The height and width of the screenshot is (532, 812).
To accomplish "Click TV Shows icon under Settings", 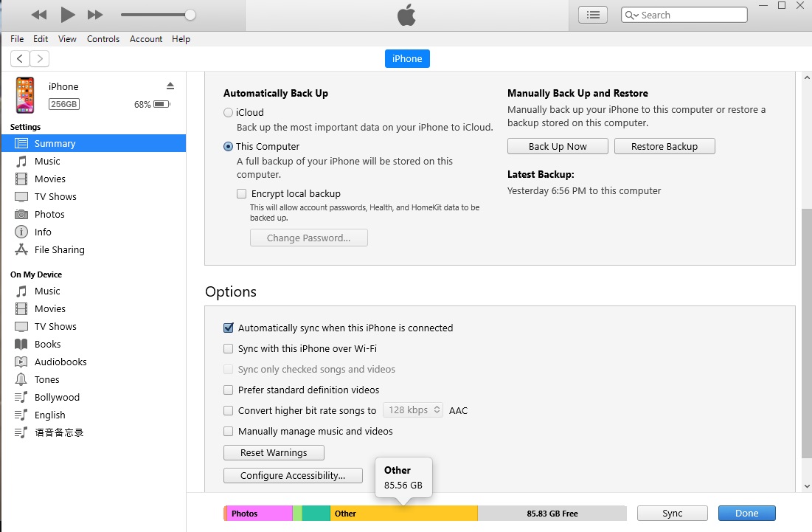I will [x=21, y=197].
